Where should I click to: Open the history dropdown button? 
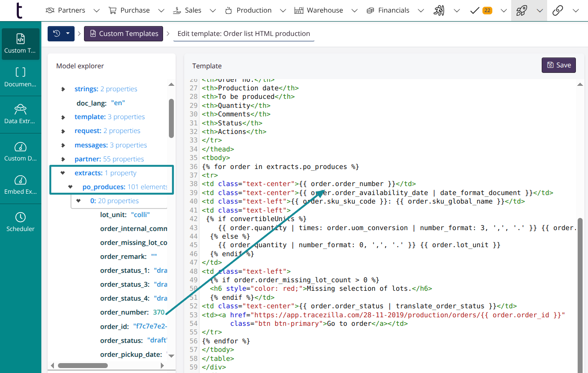(61, 34)
